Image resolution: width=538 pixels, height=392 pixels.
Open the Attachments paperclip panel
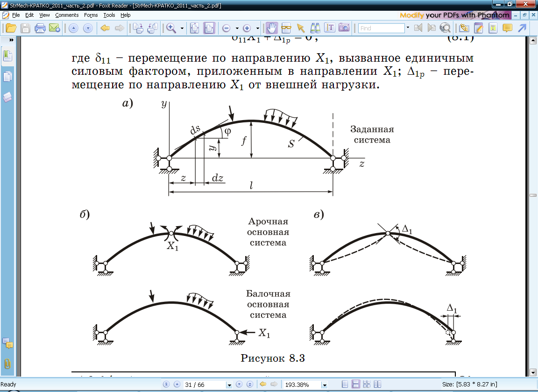click(x=7, y=363)
